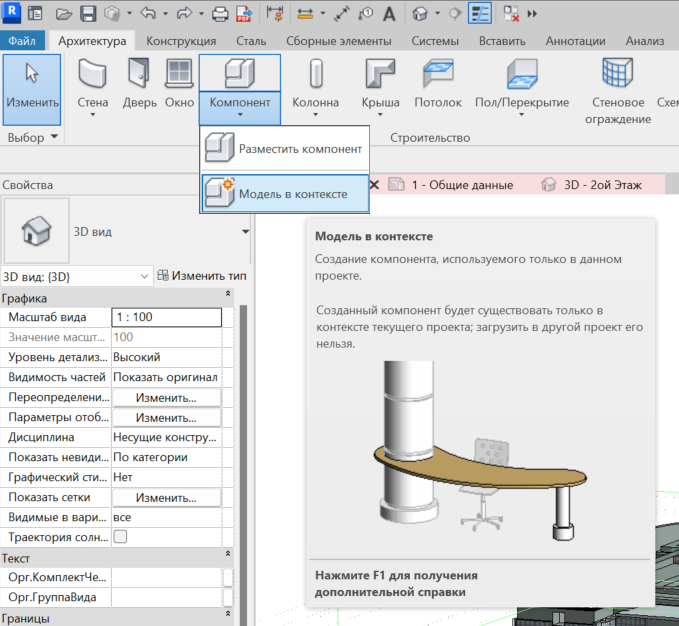Click the Print icon

[x=220, y=14]
